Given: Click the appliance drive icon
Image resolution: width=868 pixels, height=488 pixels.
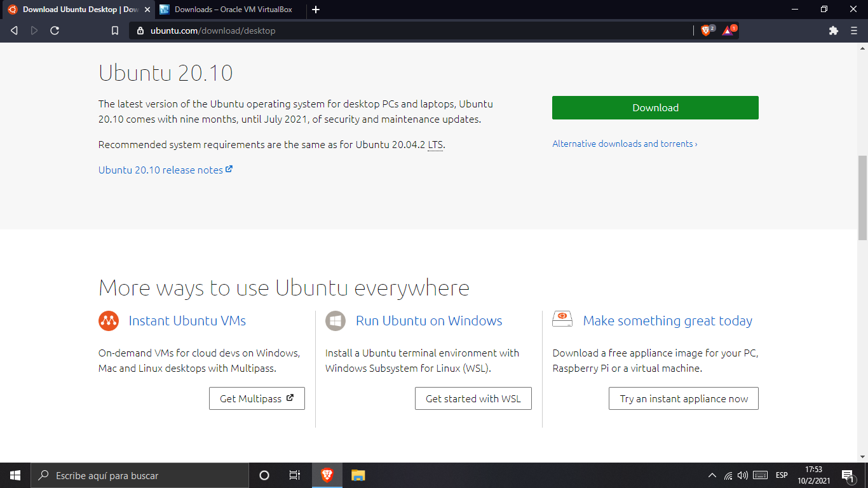Looking at the screenshot, I should (x=562, y=319).
